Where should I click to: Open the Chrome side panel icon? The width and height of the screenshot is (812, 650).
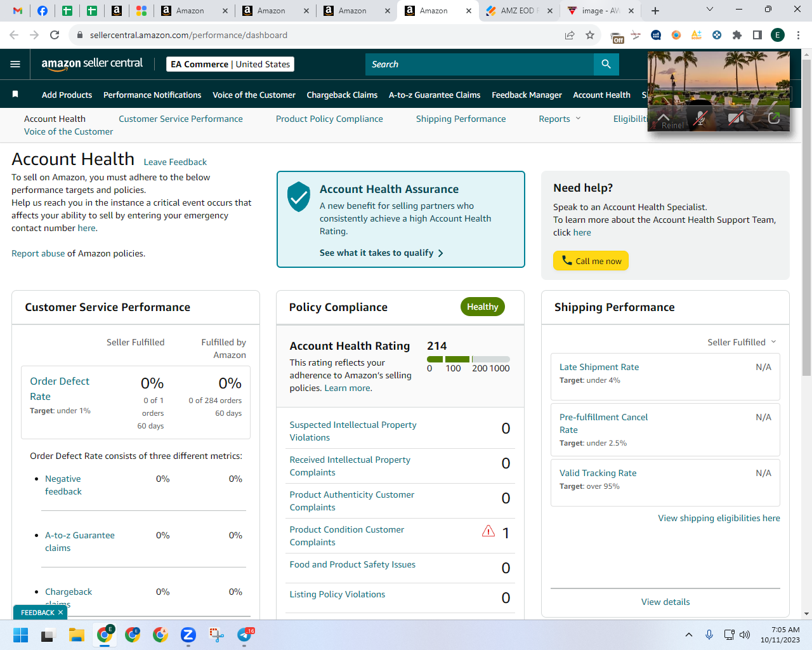[x=757, y=35]
